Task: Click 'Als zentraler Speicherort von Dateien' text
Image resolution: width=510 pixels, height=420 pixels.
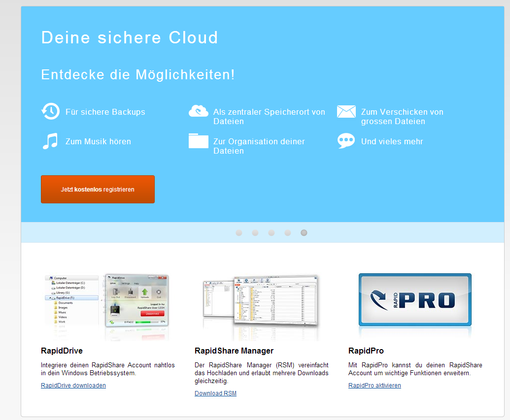Action: [269, 116]
